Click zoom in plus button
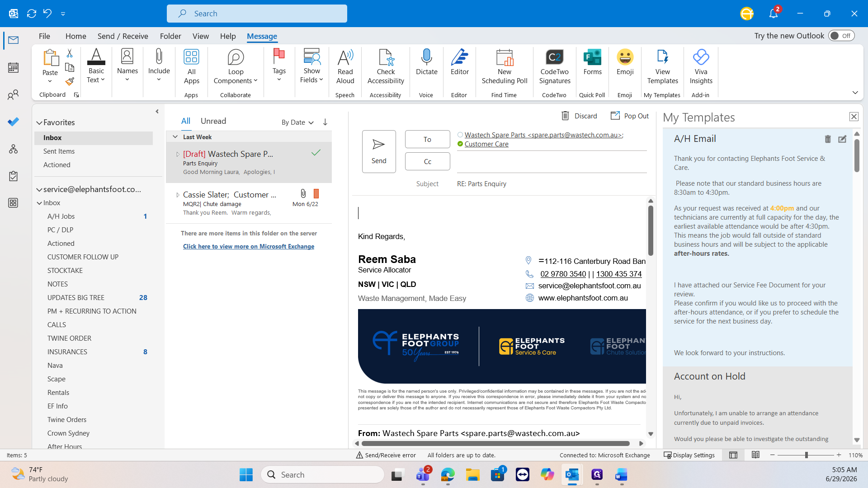This screenshot has width=868, height=488. [x=839, y=455]
